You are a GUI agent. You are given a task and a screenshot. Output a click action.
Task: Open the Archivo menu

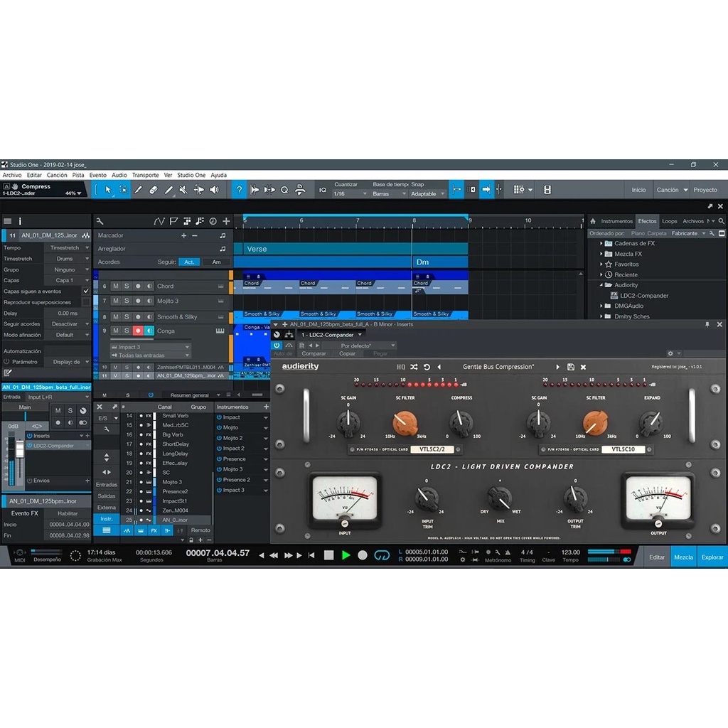point(12,175)
